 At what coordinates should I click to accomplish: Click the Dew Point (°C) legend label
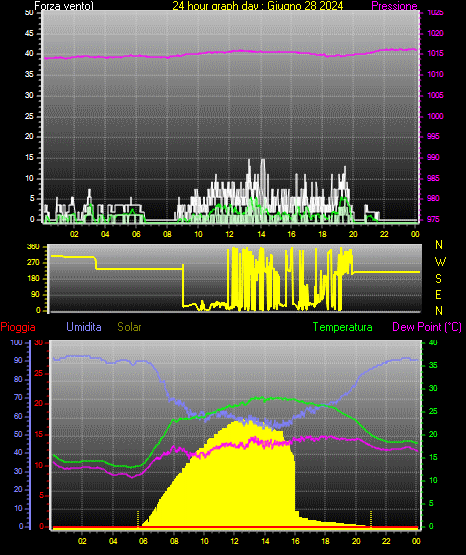(x=427, y=327)
